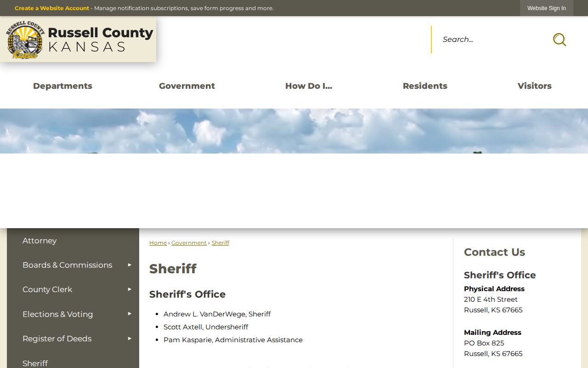Click the Website Sign In button
Image resolution: width=588 pixels, height=368 pixels.
tap(547, 8)
